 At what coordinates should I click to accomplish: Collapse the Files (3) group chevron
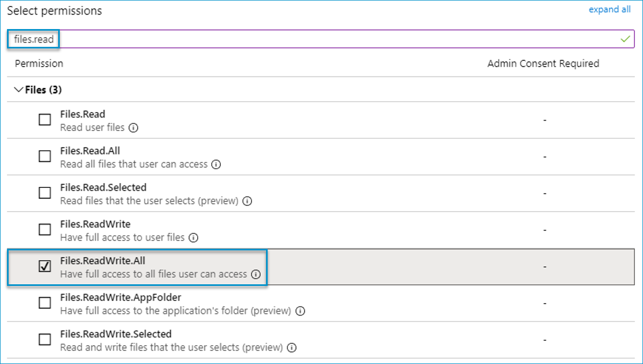click(x=19, y=90)
